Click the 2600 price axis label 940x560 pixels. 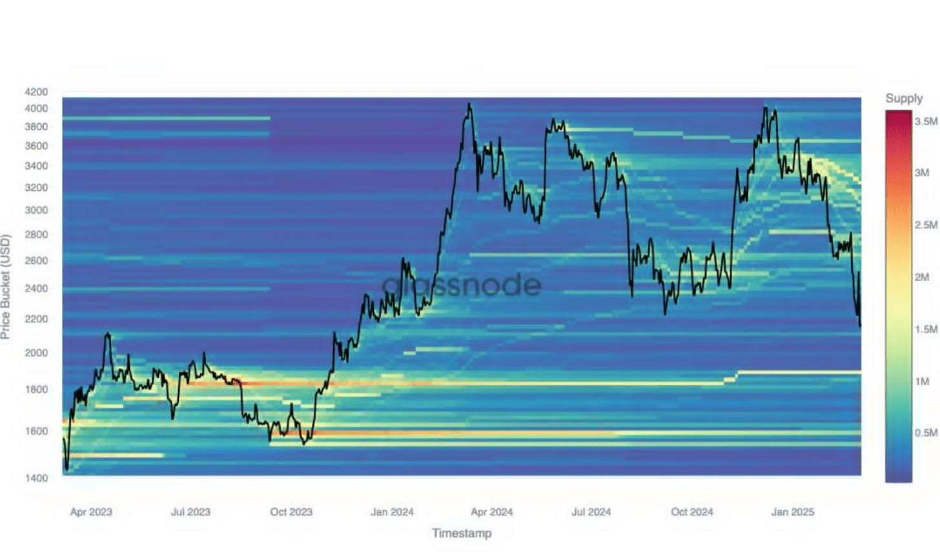[x=36, y=261]
